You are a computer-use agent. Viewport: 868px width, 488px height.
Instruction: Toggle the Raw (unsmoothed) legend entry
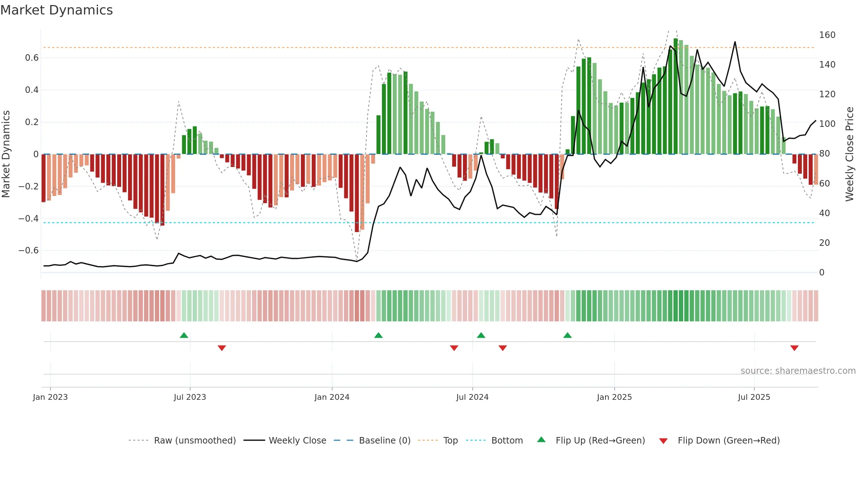[x=182, y=440]
